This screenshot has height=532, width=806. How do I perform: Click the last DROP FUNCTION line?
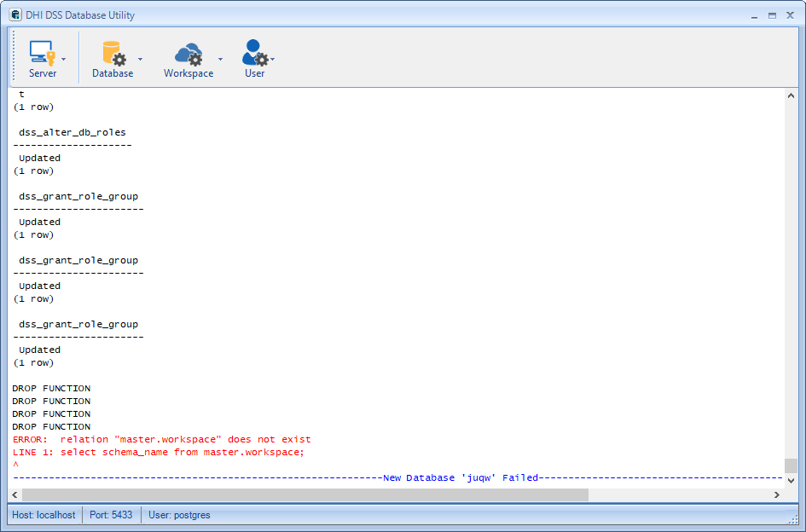pyautogui.click(x=51, y=426)
